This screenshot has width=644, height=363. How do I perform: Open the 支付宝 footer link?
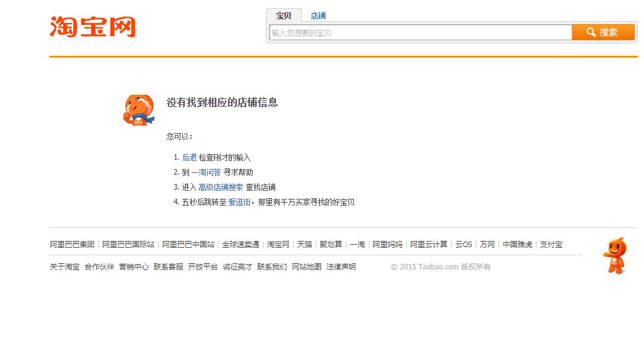(551, 245)
